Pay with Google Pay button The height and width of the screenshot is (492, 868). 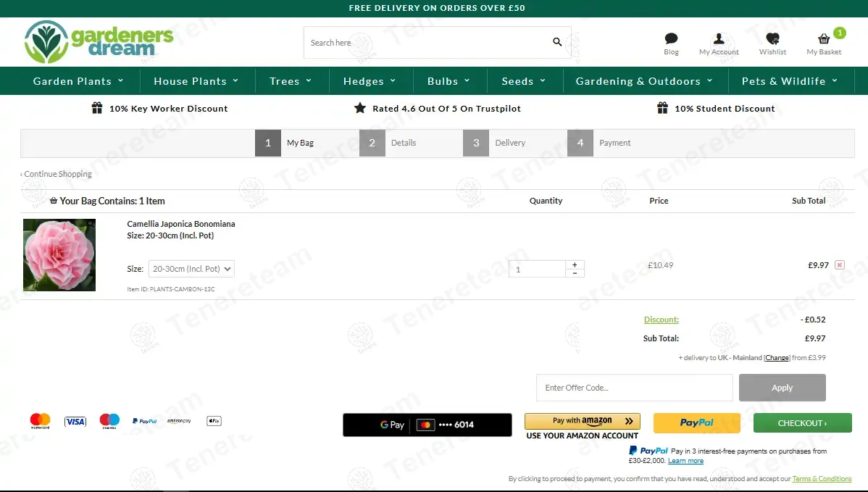pos(427,425)
